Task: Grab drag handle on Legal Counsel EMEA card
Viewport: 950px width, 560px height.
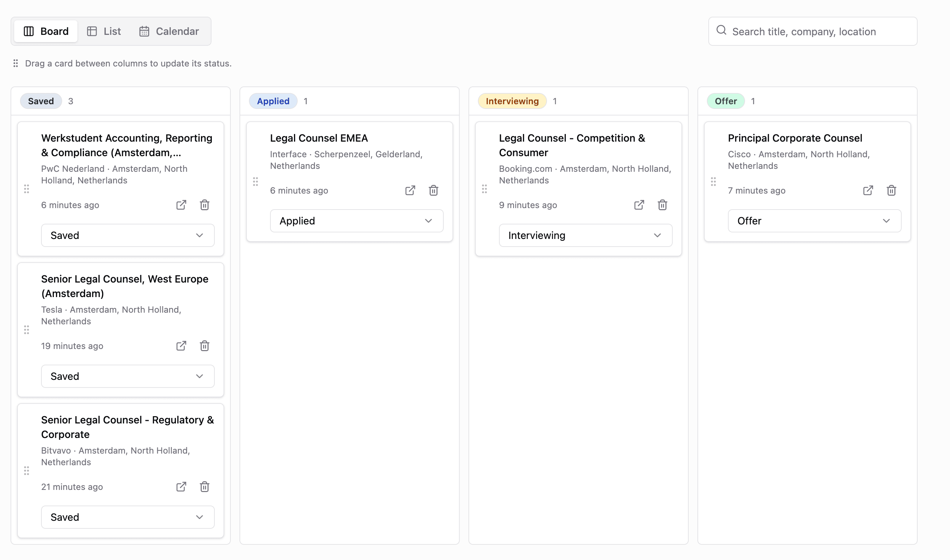Action: click(x=255, y=182)
